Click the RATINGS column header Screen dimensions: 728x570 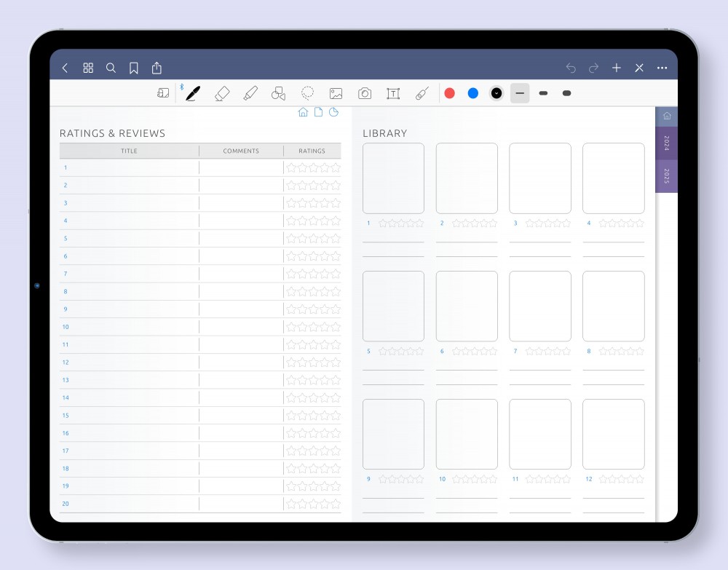point(312,151)
